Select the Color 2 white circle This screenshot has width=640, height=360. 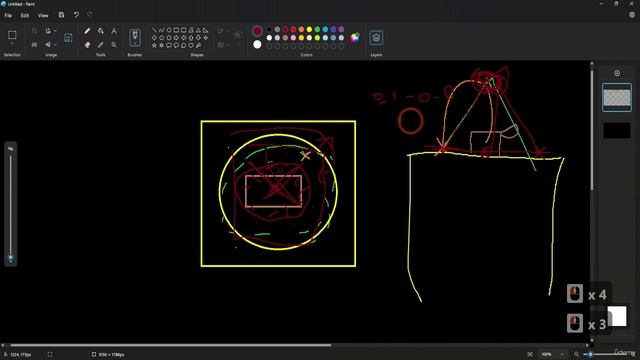tap(257, 44)
